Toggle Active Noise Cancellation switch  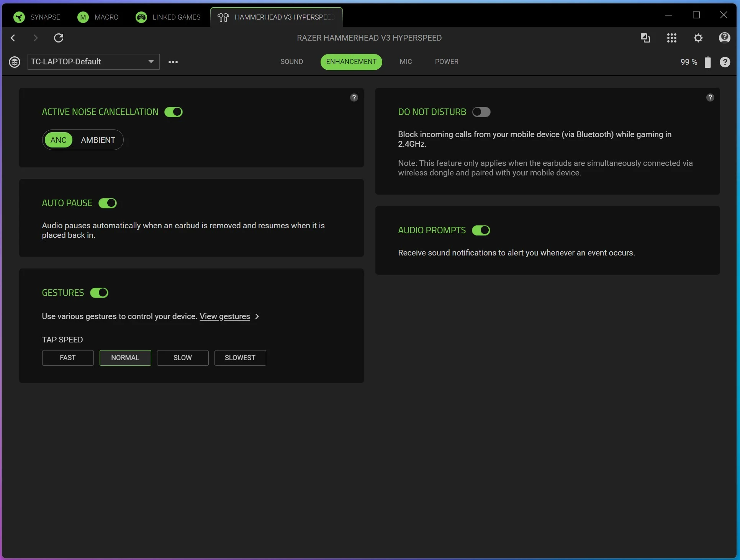174,112
